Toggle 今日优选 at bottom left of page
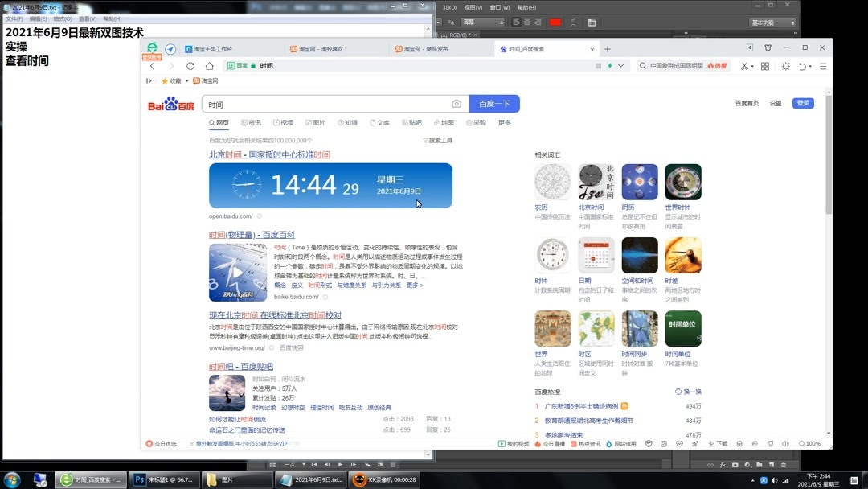This screenshot has height=489, width=868. [x=163, y=443]
